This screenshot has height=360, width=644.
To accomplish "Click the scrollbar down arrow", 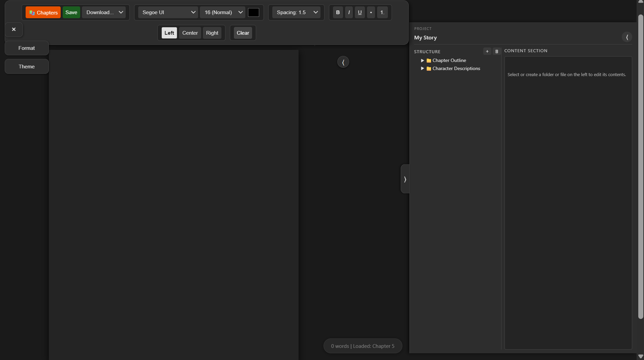I will (641, 356).
